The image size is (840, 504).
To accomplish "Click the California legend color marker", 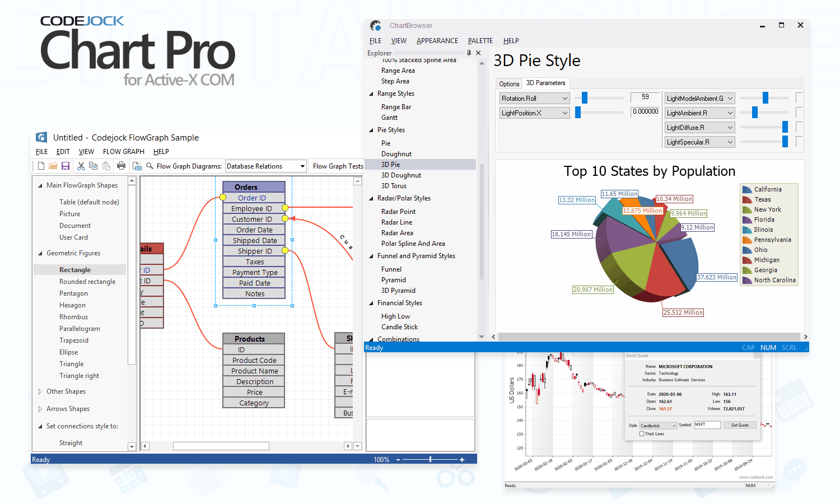I will tap(747, 189).
